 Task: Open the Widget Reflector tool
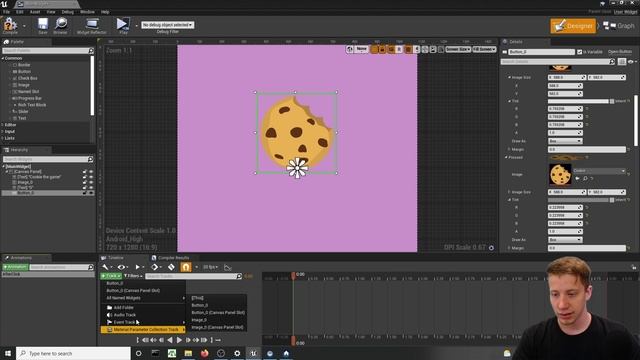(x=92, y=26)
